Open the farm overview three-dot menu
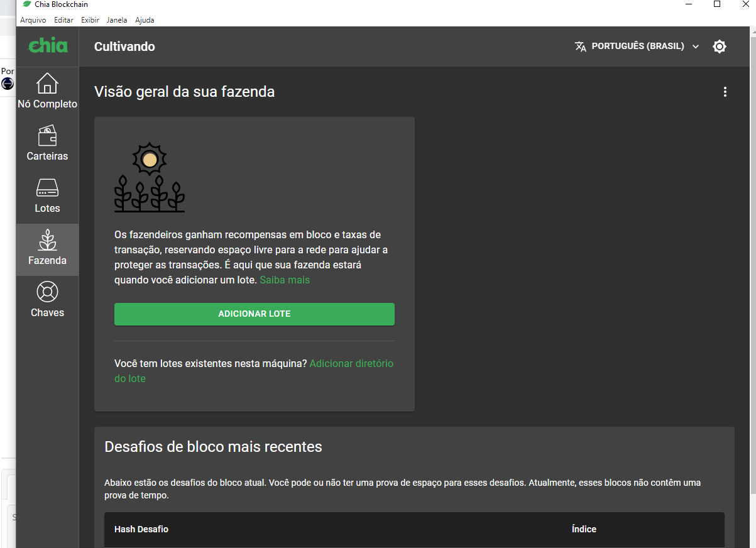The width and height of the screenshot is (756, 548). 725,92
